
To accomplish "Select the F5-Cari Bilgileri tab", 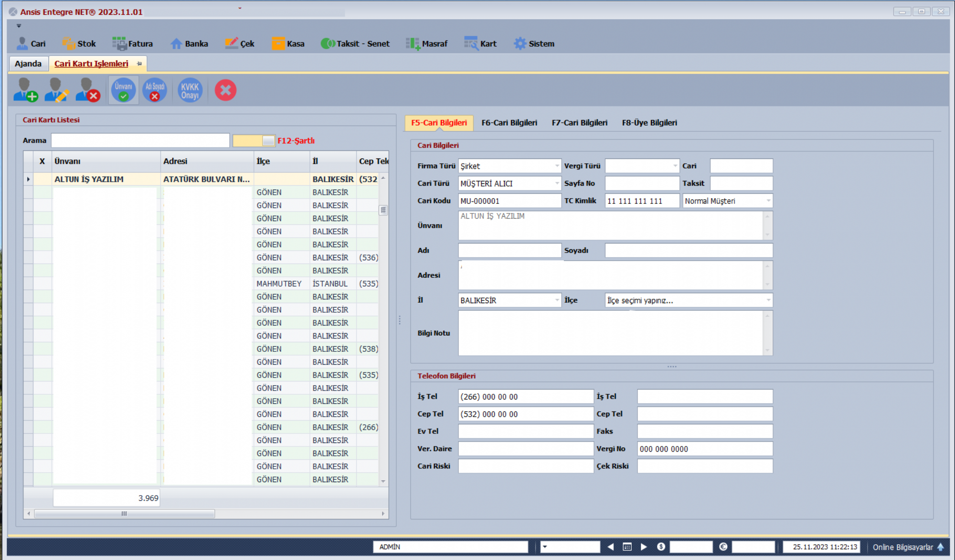I will click(x=439, y=123).
